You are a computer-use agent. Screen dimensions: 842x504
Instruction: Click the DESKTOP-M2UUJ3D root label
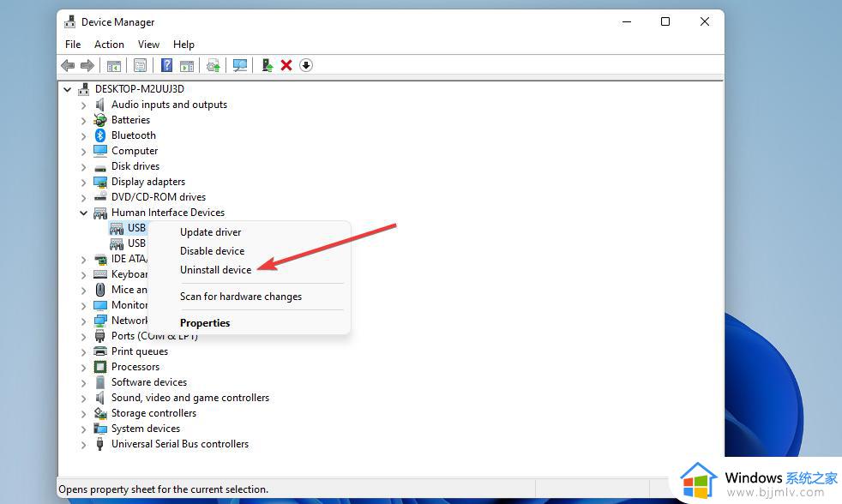point(140,89)
